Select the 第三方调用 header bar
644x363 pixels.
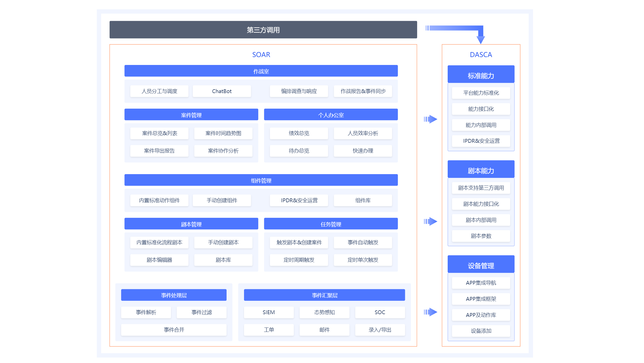point(263,30)
